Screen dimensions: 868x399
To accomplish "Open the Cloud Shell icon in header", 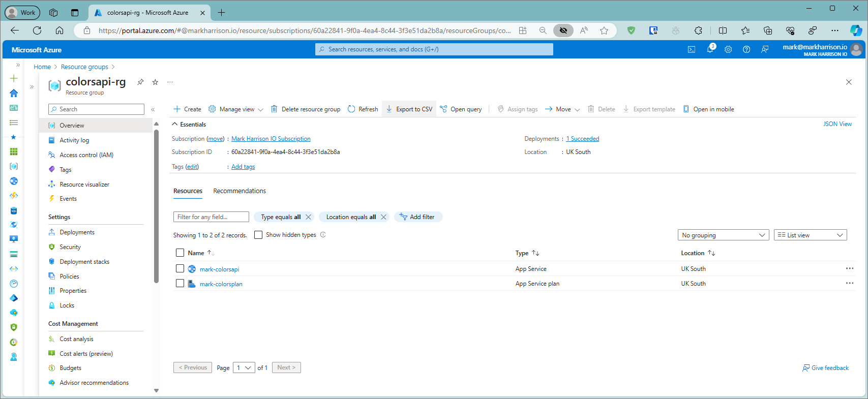I will click(692, 49).
